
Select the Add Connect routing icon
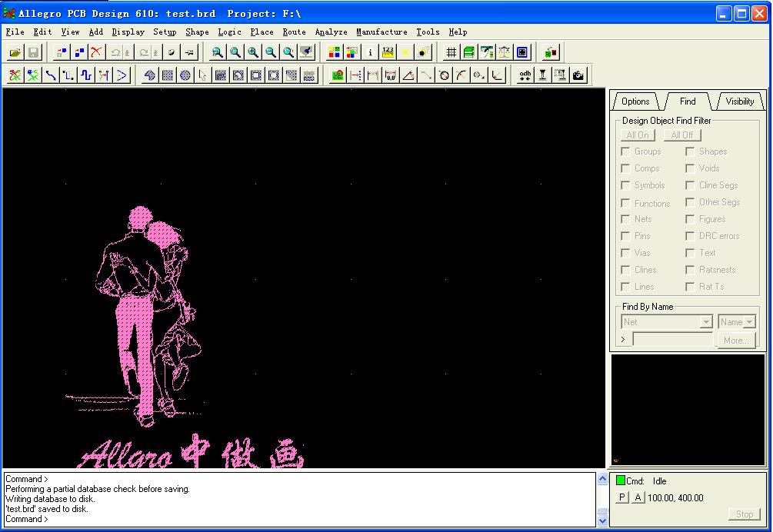coord(51,75)
